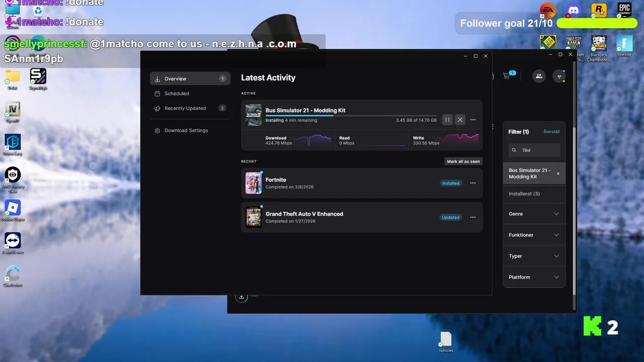The height and width of the screenshot is (362, 644).
Task: Expand the Typer filter section
Action: (534, 256)
